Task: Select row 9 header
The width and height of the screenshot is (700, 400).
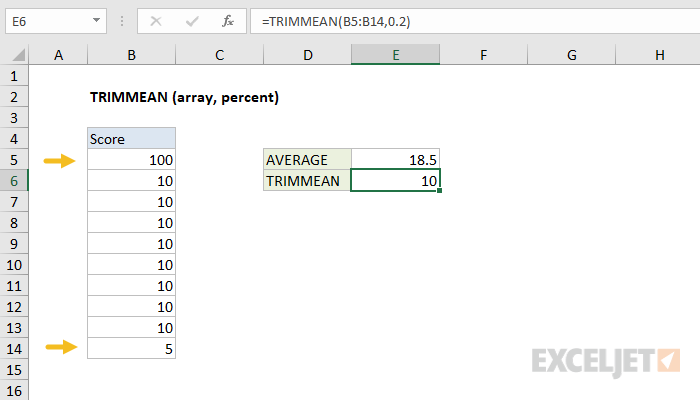Action: click(14, 244)
